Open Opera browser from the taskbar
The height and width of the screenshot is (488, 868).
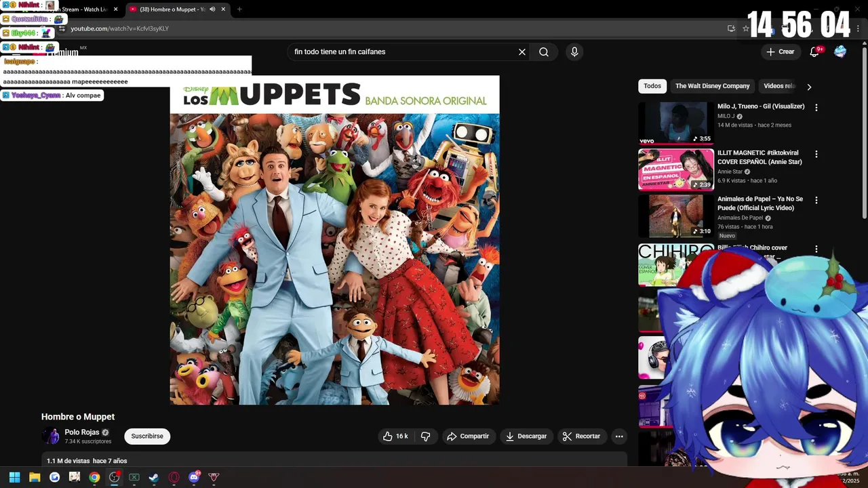tap(174, 477)
